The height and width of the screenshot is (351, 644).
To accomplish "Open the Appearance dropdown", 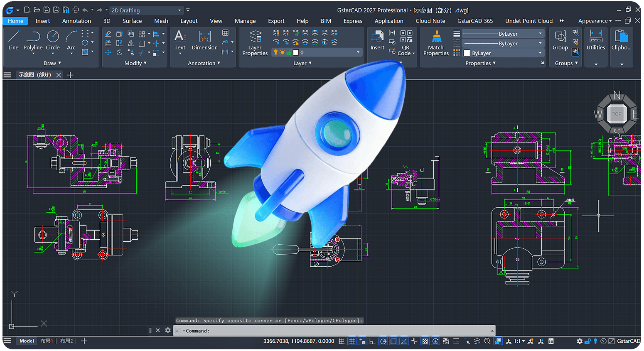I will (595, 21).
